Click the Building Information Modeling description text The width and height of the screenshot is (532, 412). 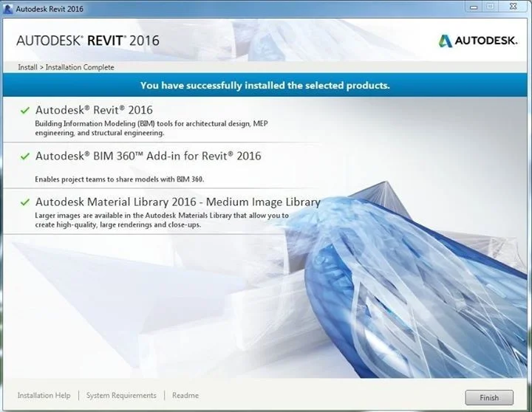151,128
